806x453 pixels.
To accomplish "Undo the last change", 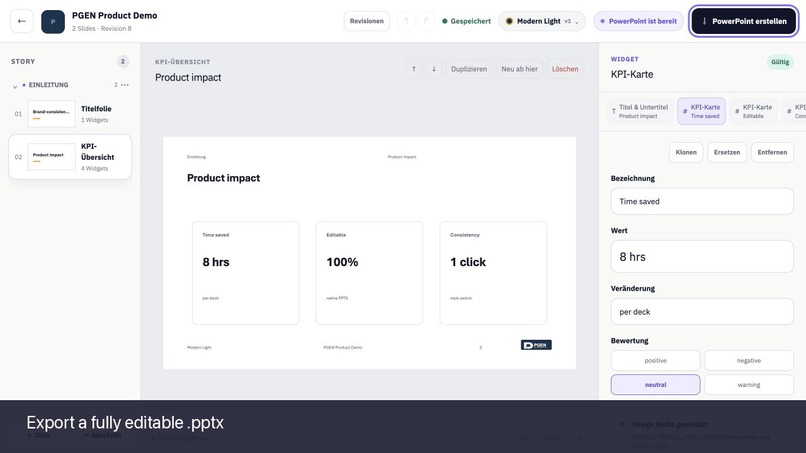I will coord(406,21).
